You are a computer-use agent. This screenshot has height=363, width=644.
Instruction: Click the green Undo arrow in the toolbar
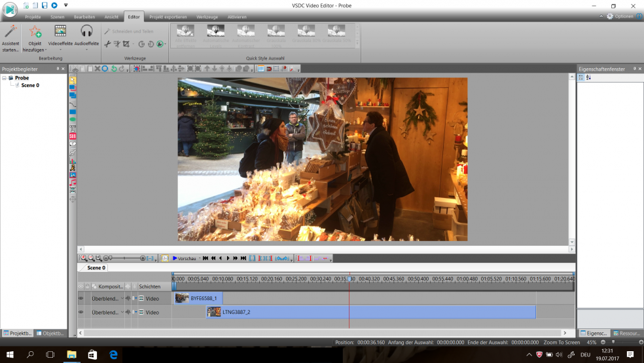(x=113, y=68)
